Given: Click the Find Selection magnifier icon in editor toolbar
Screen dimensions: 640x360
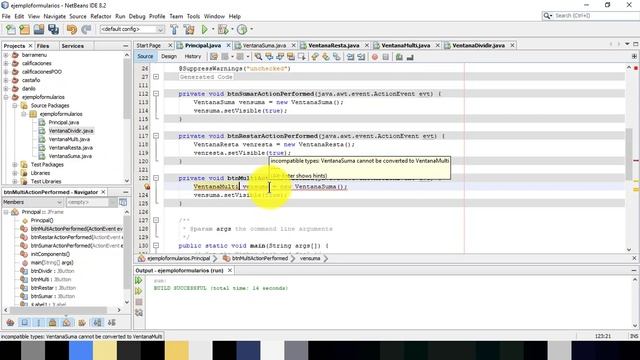Looking at the screenshot, I should 258,57.
